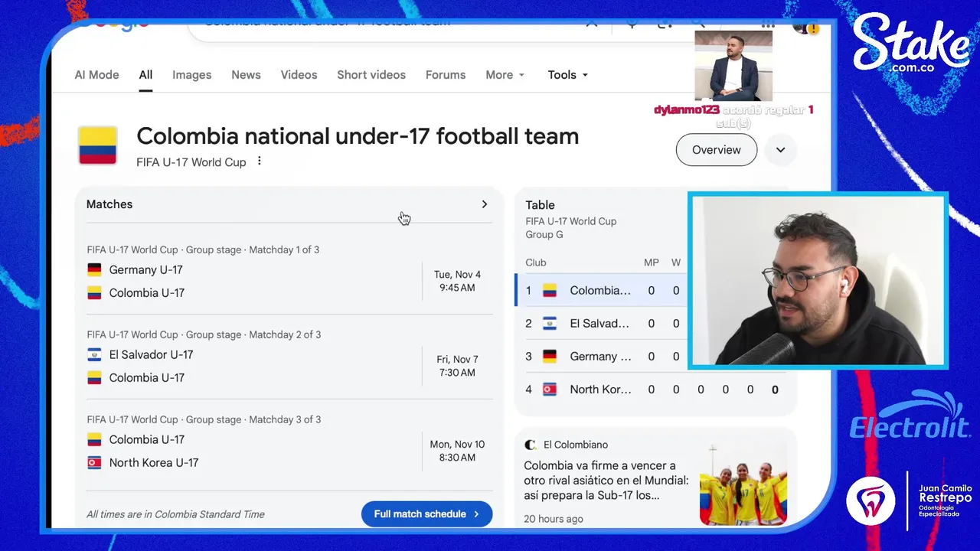The width and height of the screenshot is (980, 551).
Task: Click El Salvador flag in Group G table
Action: click(x=550, y=324)
